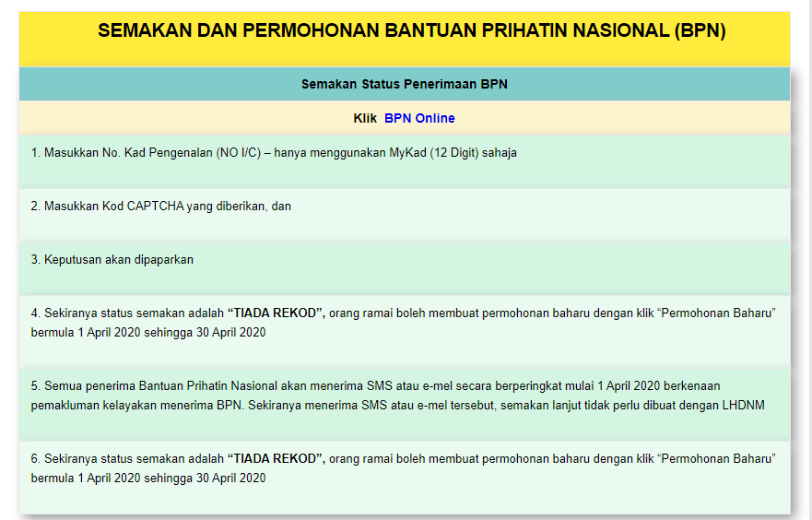Click the number 5 starting the SMS step
This screenshot has height=520, width=812.
click(34, 386)
